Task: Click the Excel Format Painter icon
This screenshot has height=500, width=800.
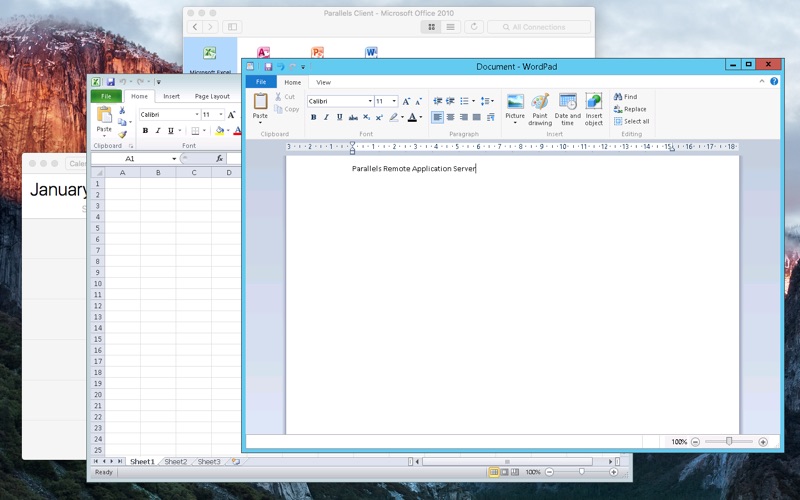Action: click(x=122, y=135)
